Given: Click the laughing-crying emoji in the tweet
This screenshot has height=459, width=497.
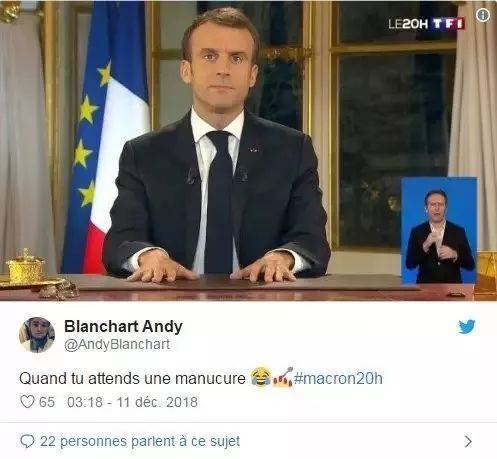Looking at the screenshot, I should [261, 377].
